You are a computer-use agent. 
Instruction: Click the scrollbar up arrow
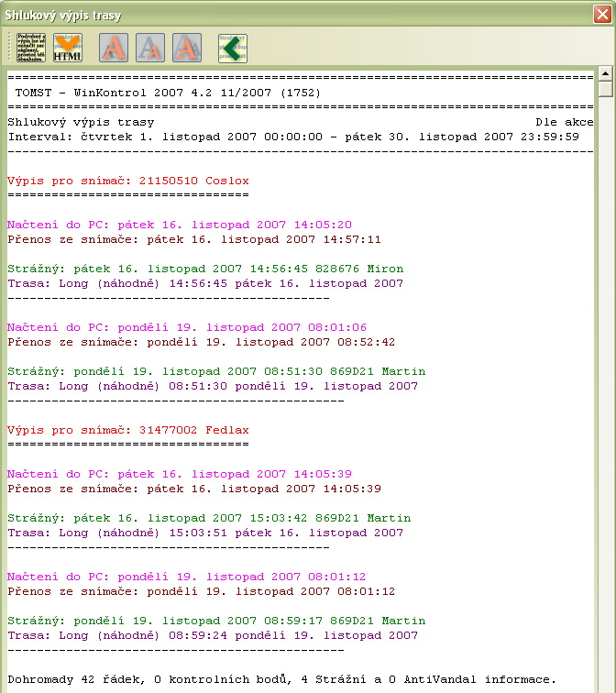pos(606,73)
